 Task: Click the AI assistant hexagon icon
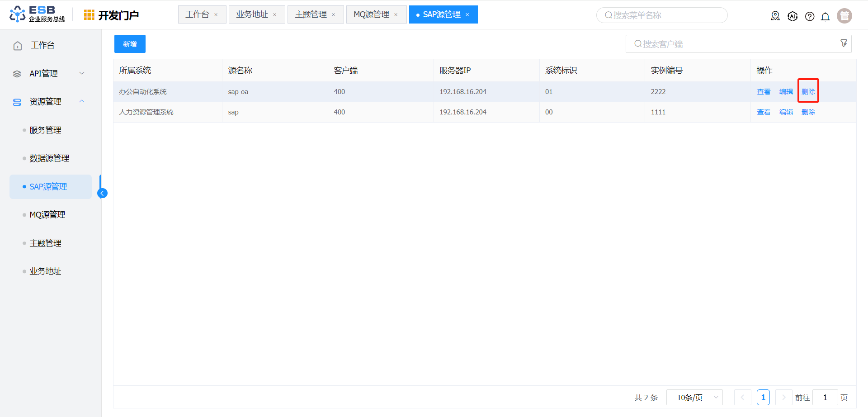point(793,17)
